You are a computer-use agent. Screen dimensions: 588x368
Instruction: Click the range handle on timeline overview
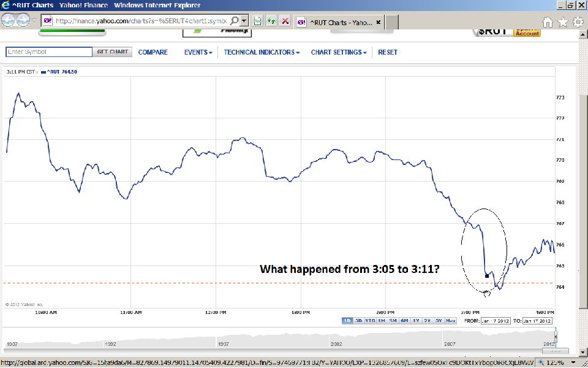pos(556,337)
